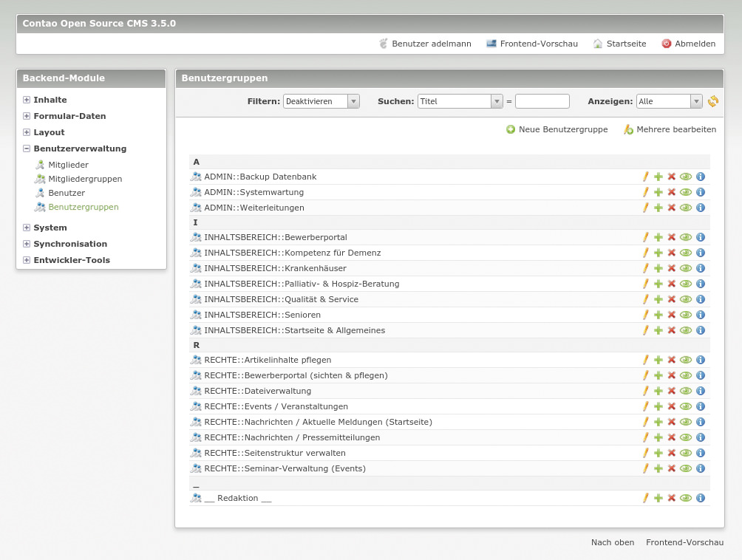Screen dimensions: 742x560
Task: Click the RECHTE::Dateiverwaltung row label
Action: (x=257, y=391)
